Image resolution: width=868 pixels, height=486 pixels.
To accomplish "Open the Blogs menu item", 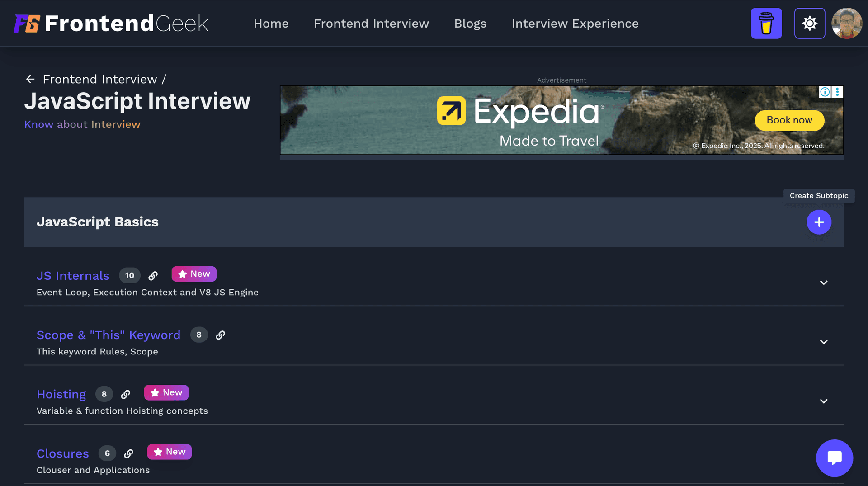I will [470, 23].
